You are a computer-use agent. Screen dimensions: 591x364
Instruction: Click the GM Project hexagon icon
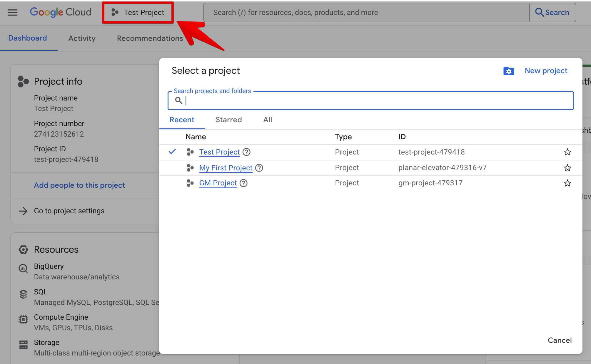(x=190, y=183)
